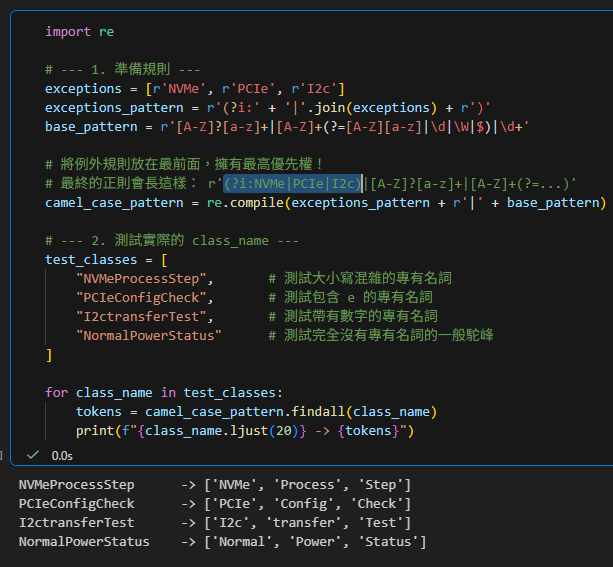Screen dimensions: 613x567
Task: Click the comment heading '1. 準備規則'
Action: pos(123,70)
